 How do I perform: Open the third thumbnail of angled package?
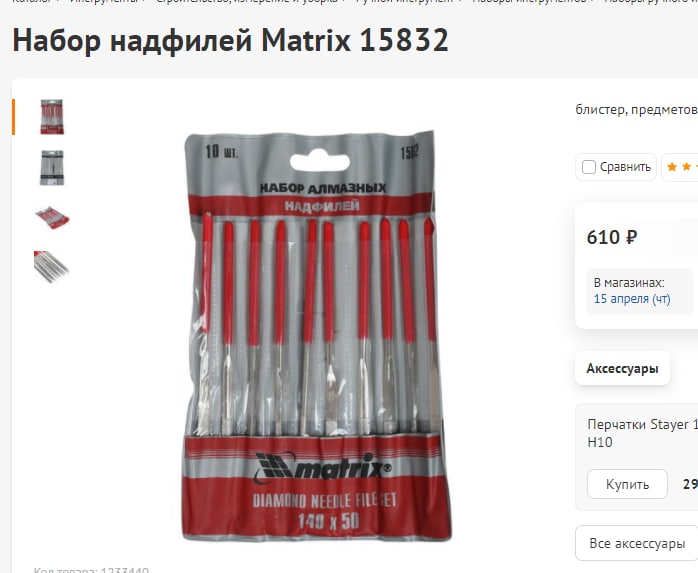click(x=52, y=218)
